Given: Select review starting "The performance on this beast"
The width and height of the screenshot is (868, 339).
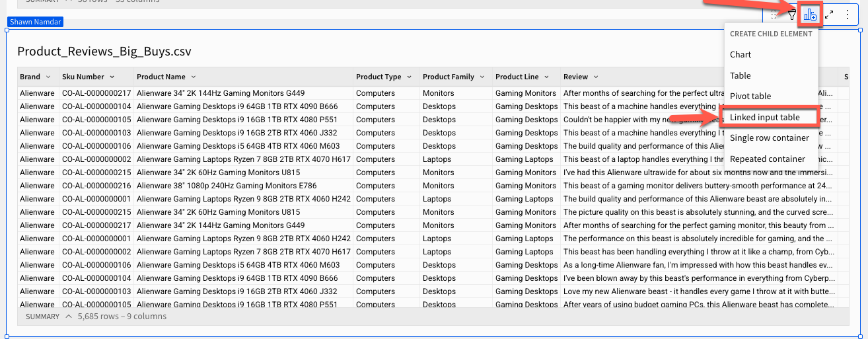Looking at the screenshot, I should coord(699,239).
